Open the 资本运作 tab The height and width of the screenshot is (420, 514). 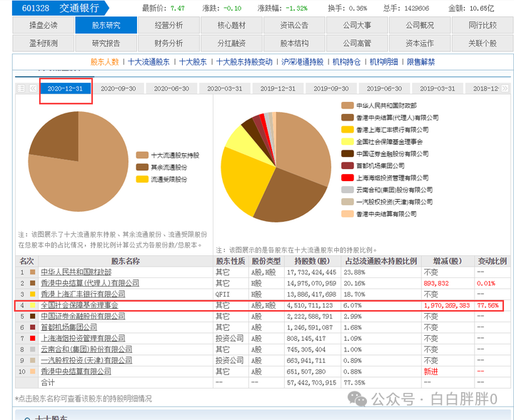pos(420,43)
